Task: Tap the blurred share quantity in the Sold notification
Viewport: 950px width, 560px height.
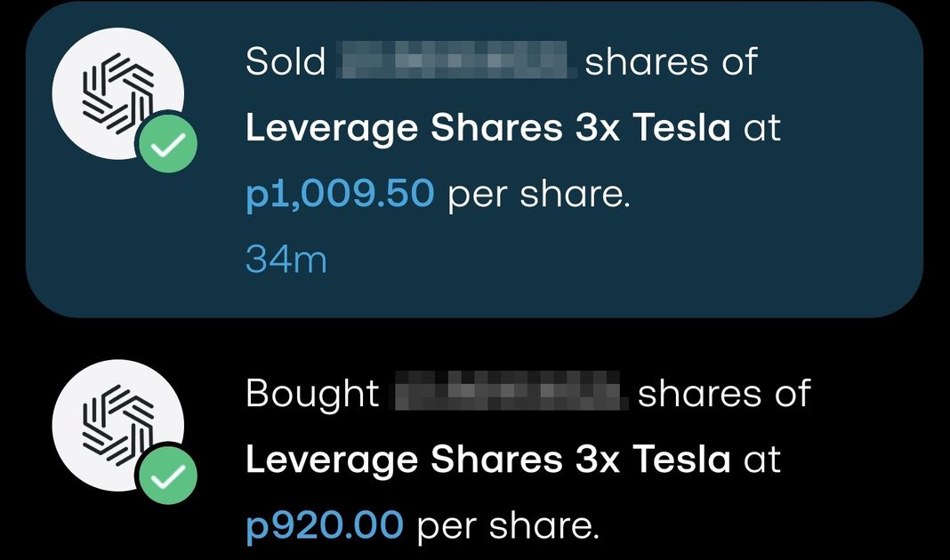Action: coord(455,62)
